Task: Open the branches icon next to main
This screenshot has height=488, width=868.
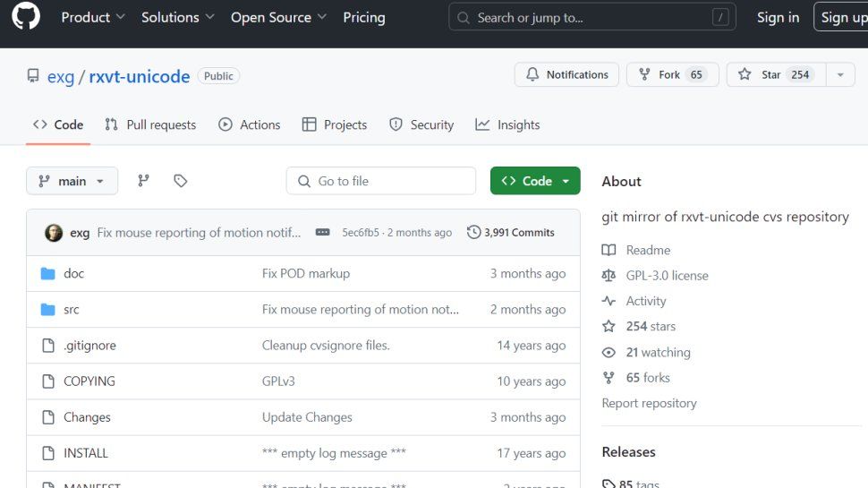Action: [x=143, y=181]
